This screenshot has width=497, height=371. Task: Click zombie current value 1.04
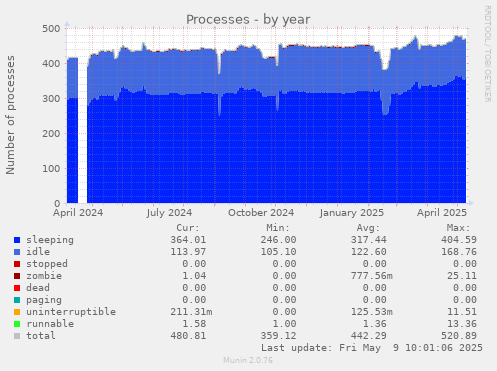point(194,276)
